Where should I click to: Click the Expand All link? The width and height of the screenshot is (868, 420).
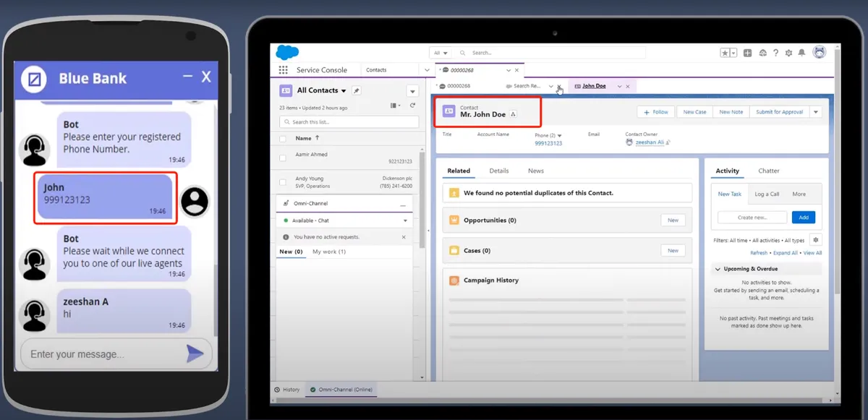[786, 253]
